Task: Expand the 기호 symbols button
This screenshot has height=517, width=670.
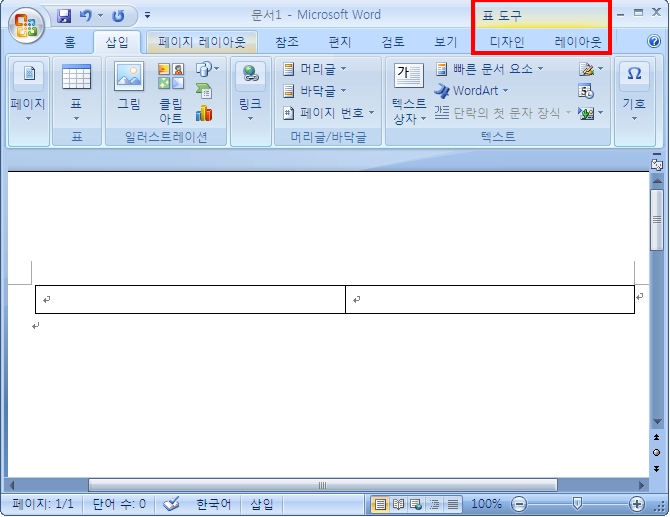Action: (634, 91)
